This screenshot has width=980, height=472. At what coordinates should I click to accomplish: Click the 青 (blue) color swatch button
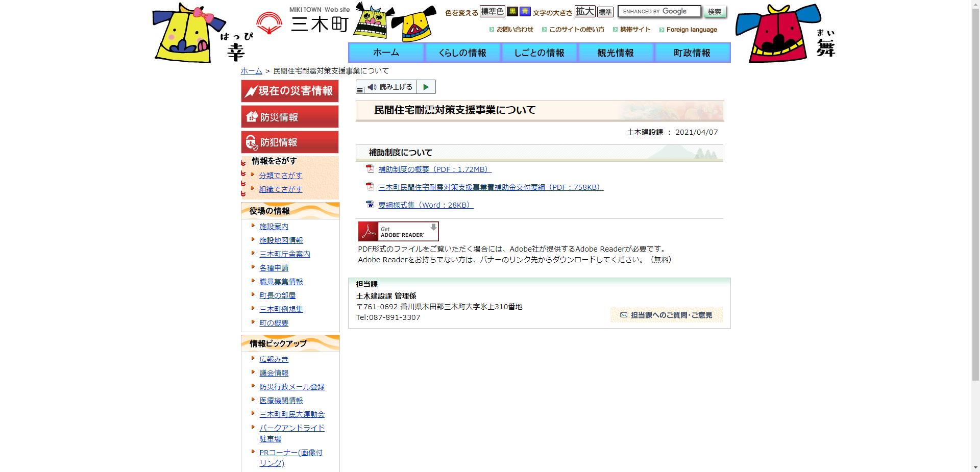pyautogui.click(x=524, y=11)
